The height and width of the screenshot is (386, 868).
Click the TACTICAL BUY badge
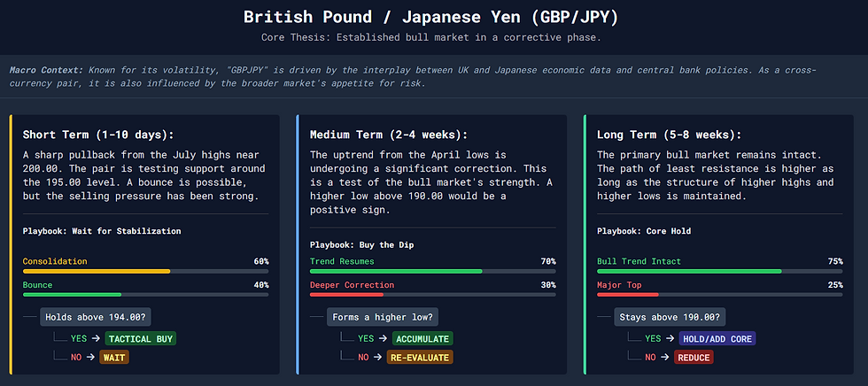tap(140, 338)
